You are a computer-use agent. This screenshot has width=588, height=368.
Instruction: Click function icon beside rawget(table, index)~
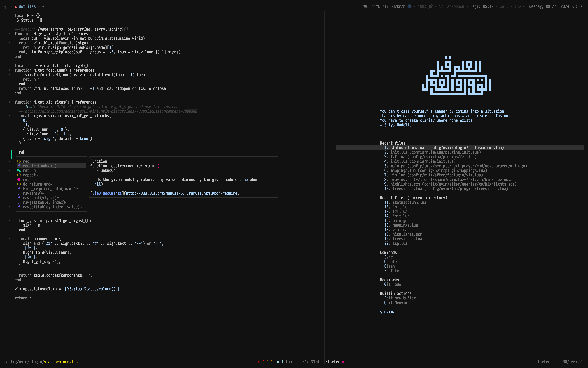(x=19, y=203)
